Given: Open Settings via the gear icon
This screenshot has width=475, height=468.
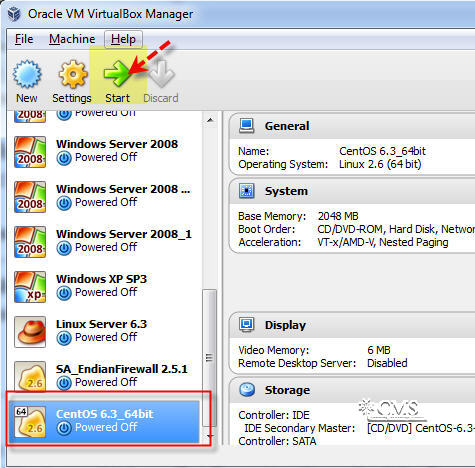Looking at the screenshot, I should pyautogui.click(x=72, y=75).
